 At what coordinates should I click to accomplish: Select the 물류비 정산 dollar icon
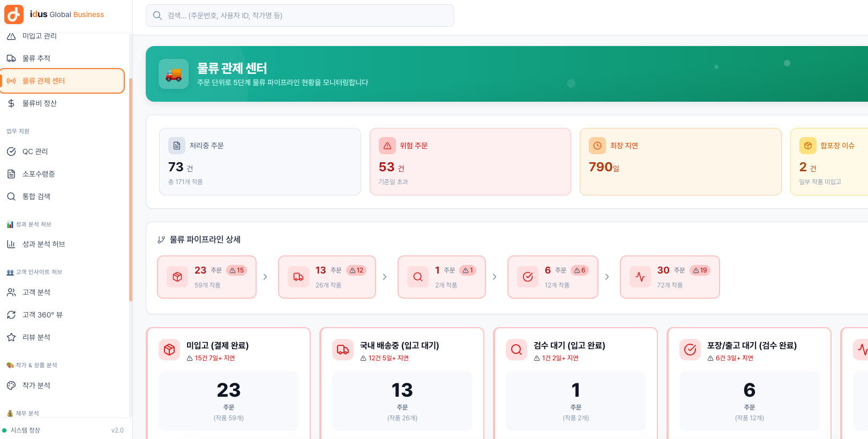(11, 103)
